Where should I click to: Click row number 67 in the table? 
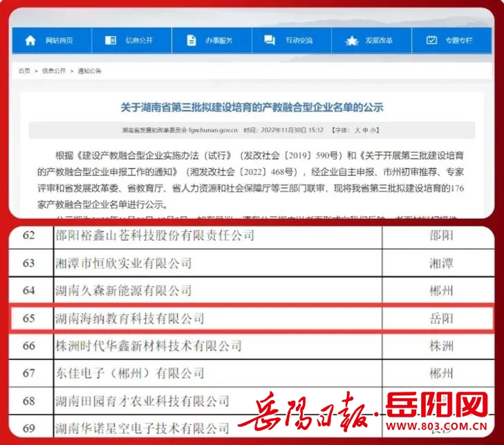coord(28,373)
